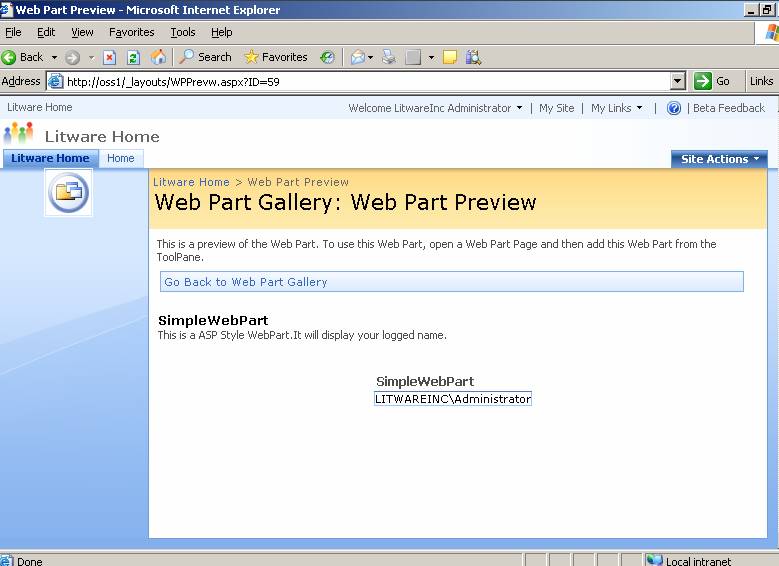Screen dimensions: 779x566
Task: Open Search with magnifier toolbar button
Action: pos(205,57)
